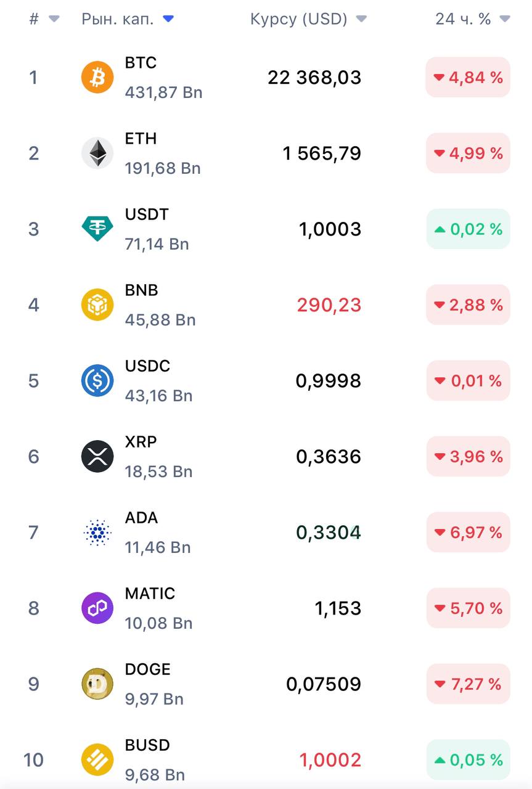Sort by the # rank column arrow

pyautogui.click(x=54, y=19)
